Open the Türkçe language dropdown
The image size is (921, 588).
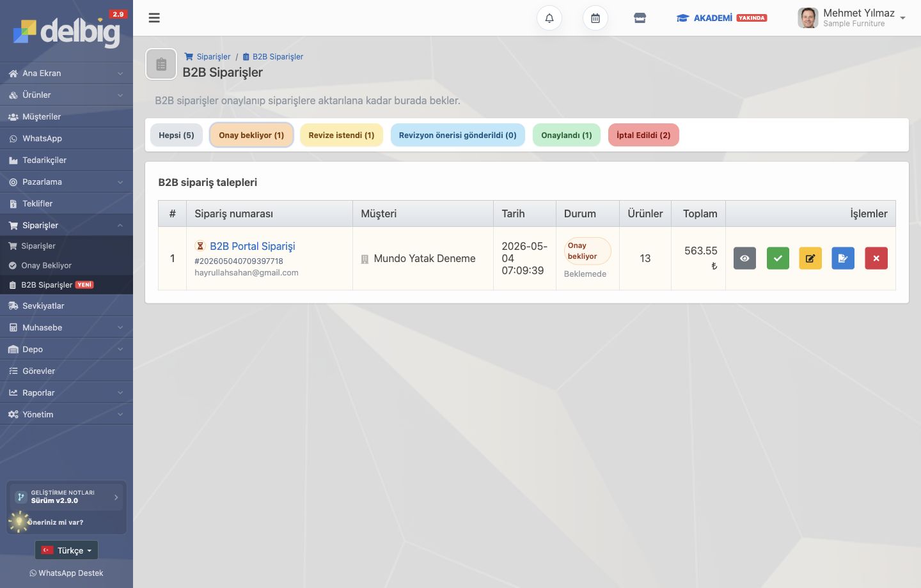click(x=67, y=550)
